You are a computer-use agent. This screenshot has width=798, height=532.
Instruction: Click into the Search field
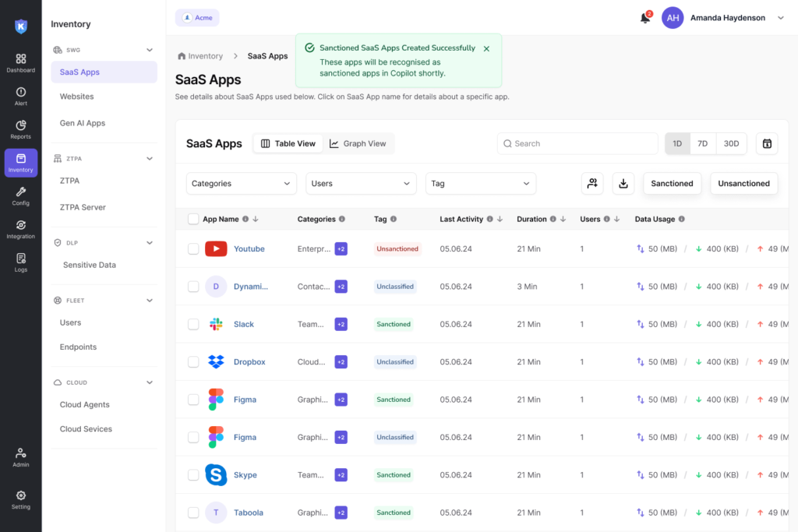(577, 143)
